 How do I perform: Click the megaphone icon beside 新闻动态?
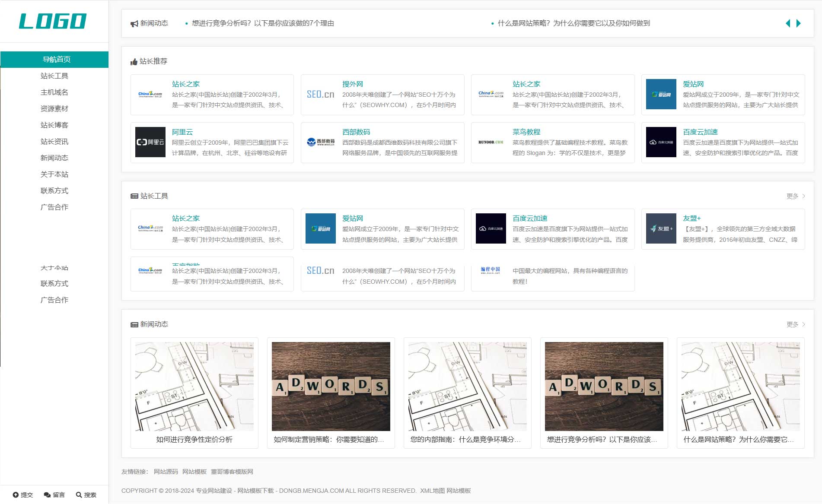click(x=134, y=24)
